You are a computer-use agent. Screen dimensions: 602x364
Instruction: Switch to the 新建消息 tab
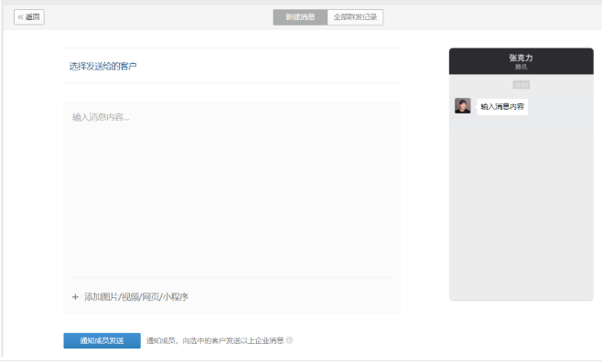click(x=300, y=16)
